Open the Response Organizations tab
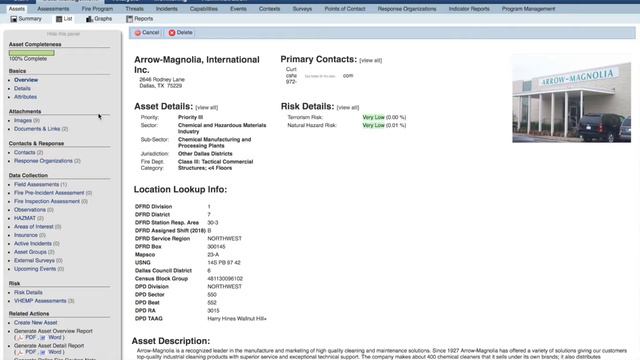Screen dimensions: 640x360 (407, 9)
